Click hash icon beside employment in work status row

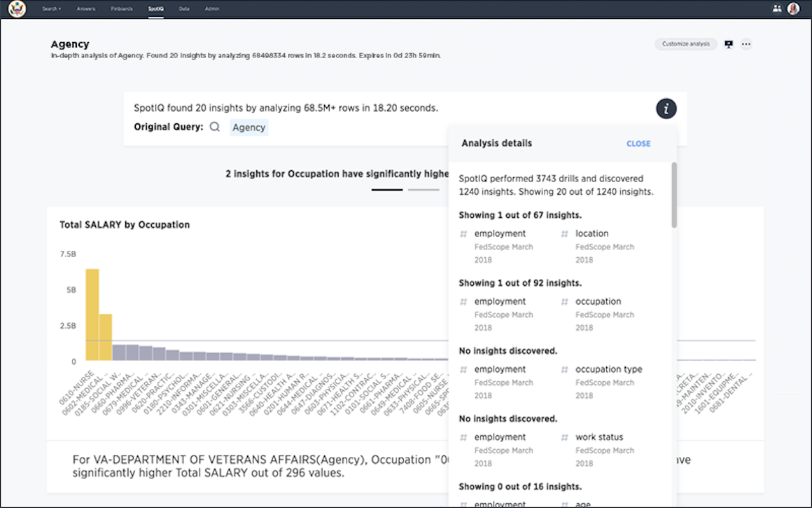(463, 437)
